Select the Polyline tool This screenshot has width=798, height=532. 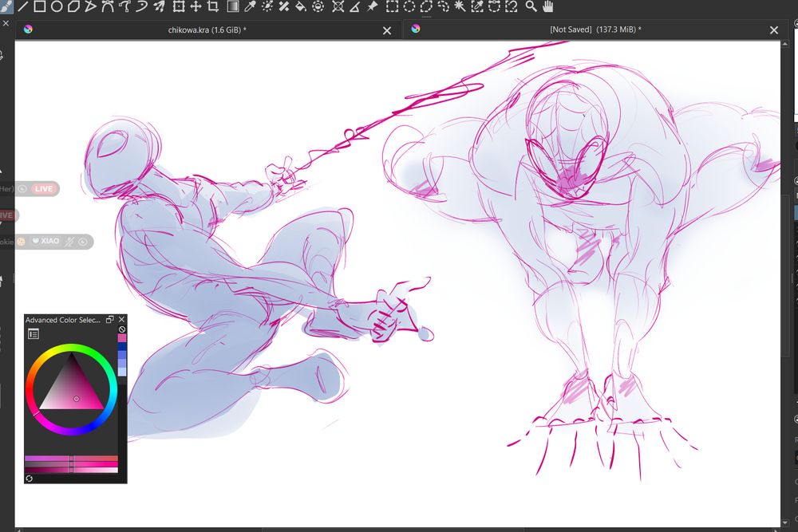click(90, 6)
